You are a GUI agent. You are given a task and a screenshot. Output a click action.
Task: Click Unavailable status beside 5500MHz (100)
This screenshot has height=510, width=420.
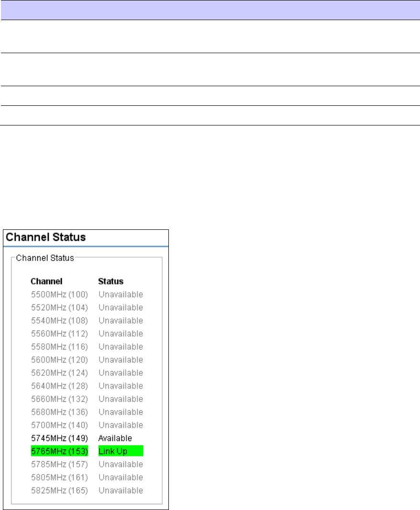pyautogui.click(x=121, y=295)
